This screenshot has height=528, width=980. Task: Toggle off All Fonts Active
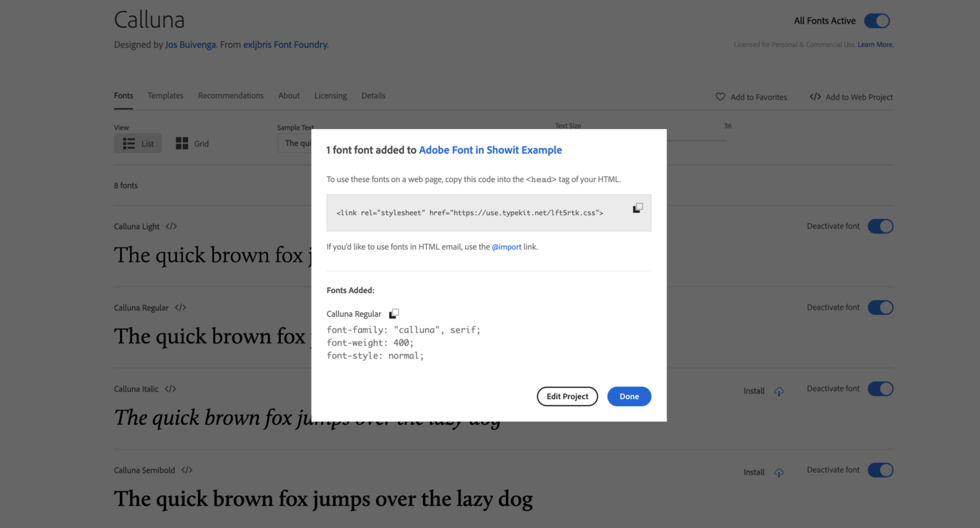pos(877,20)
